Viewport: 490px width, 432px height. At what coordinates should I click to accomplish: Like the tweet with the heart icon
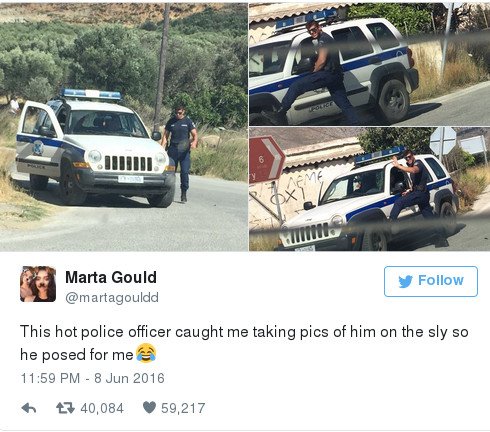pos(149,408)
